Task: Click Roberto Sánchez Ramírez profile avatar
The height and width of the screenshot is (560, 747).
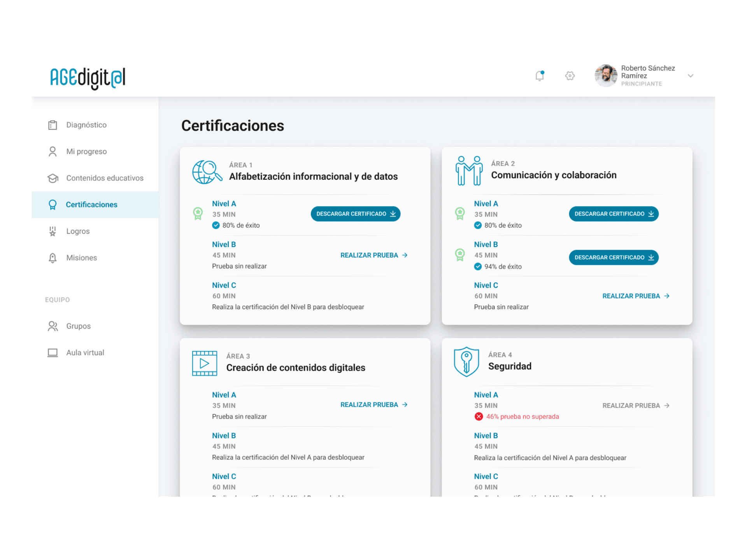Action: (x=605, y=75)
